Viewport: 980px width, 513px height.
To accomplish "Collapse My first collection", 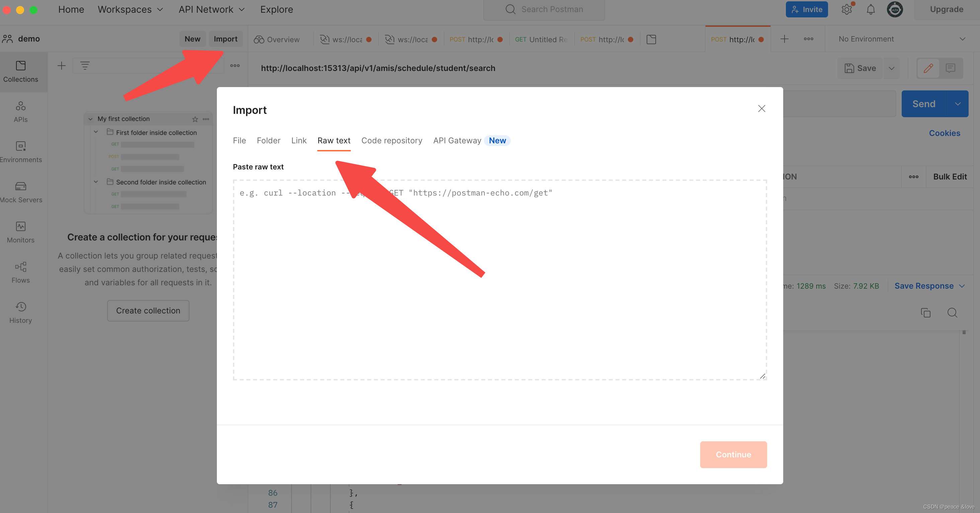I will click(90, 119).
